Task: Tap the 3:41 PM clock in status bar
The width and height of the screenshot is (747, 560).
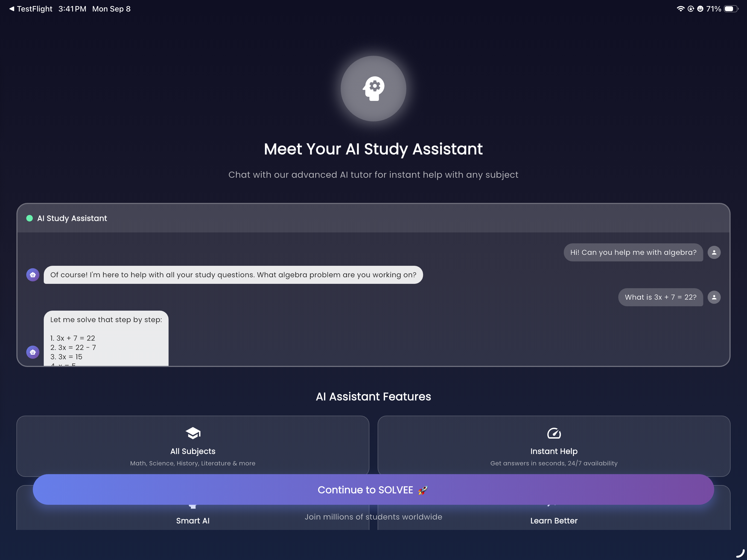Action: click(72, 9)
